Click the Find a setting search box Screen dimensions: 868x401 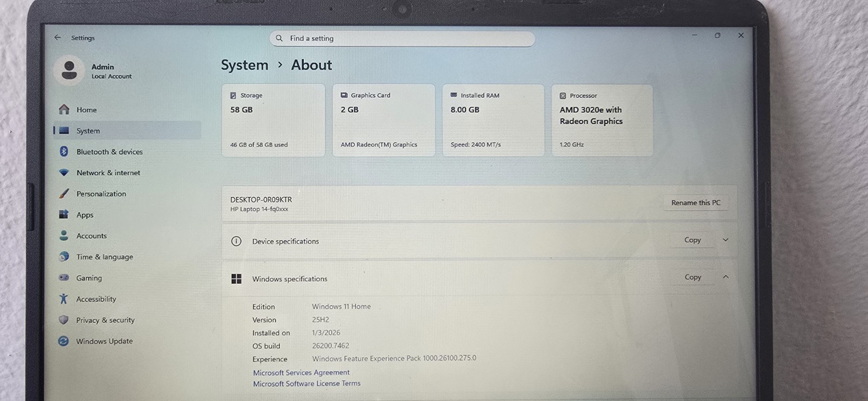[402, 39]
